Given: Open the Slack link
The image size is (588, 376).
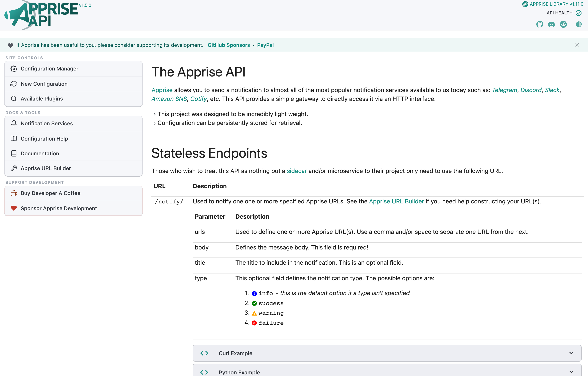Looking at the screenshot, I should tap(552, 90).
